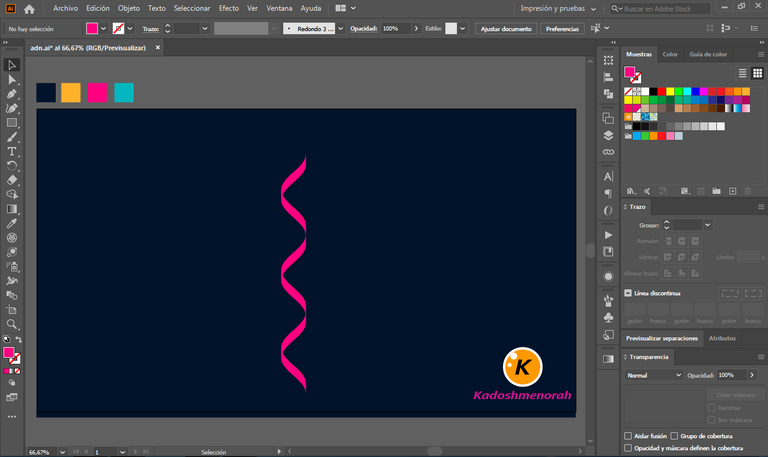Select the Direct Selection tool

[12, 79]
